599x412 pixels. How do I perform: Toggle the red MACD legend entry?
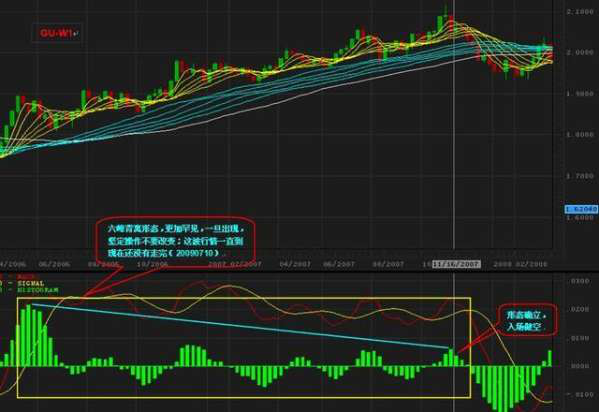[26, 277]
